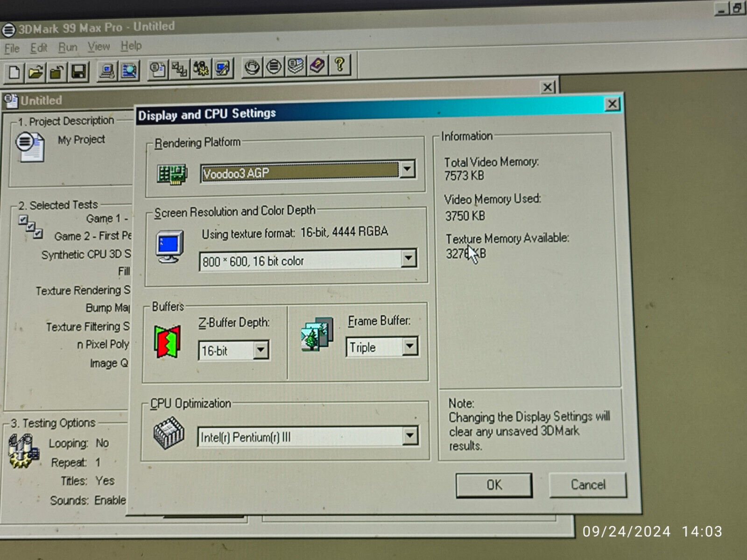
Task: Expand the Frame Buffer Triple dropdown
Action: [410, 346]
